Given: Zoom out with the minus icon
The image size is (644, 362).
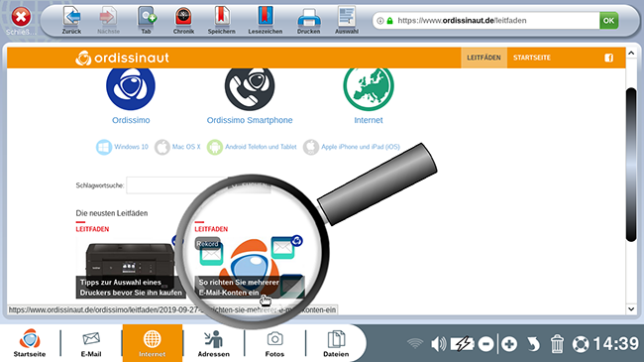Looking at the screenshot, I should [485, 344].
